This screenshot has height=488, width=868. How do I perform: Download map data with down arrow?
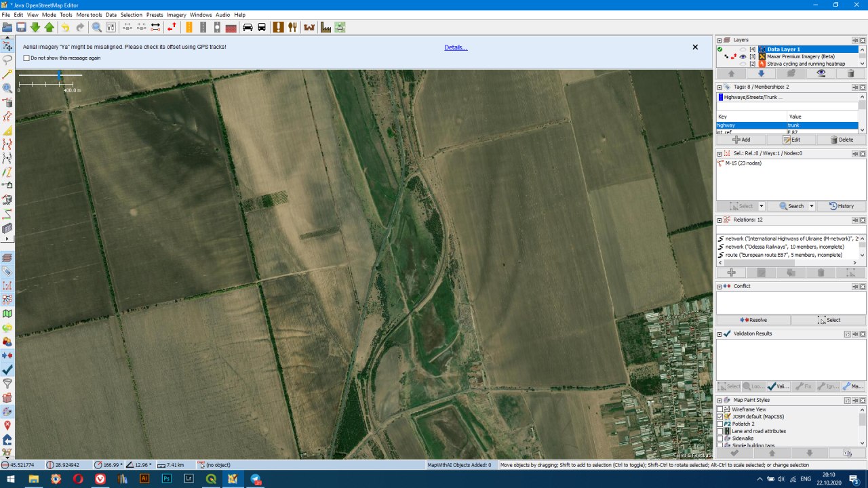click(x=35, y=27)
